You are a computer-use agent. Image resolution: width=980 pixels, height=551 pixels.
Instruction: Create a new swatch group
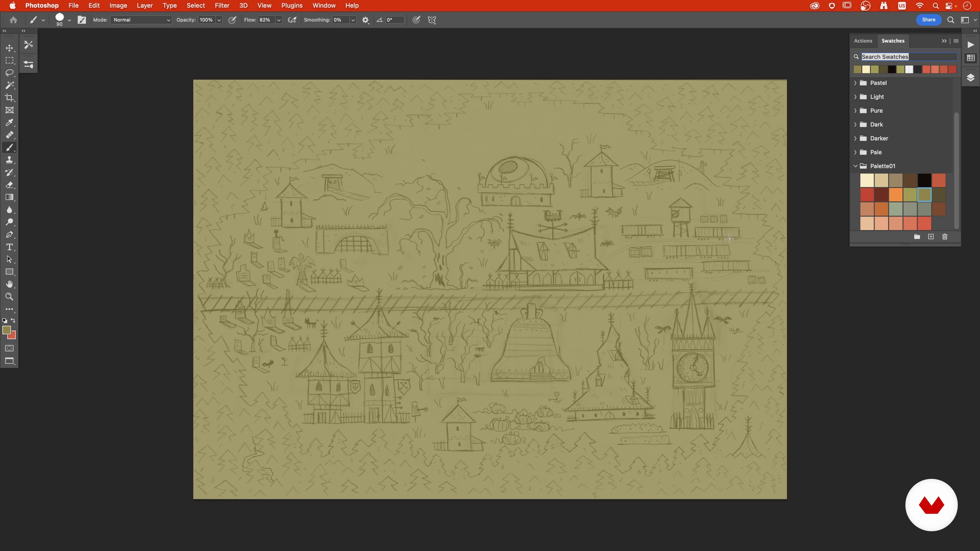click(917, 236)
